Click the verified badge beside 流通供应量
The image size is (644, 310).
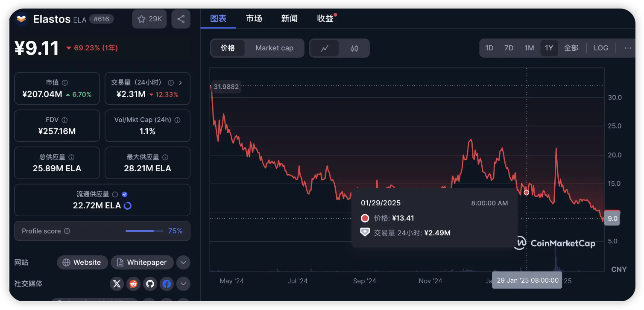[125, 194]
